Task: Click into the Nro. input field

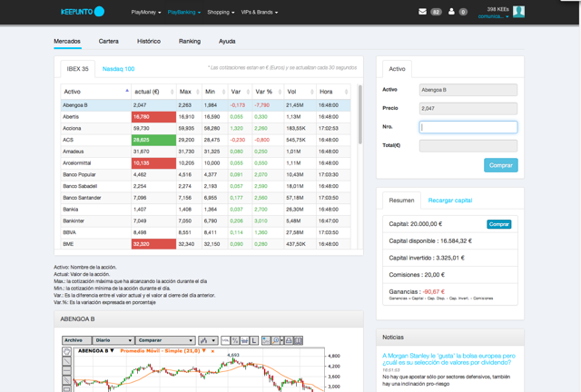Action: click(468, 127)
